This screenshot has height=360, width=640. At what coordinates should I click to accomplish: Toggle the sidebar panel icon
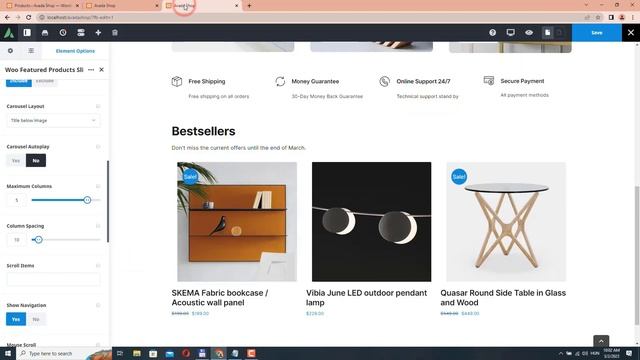tap(27, 33)
